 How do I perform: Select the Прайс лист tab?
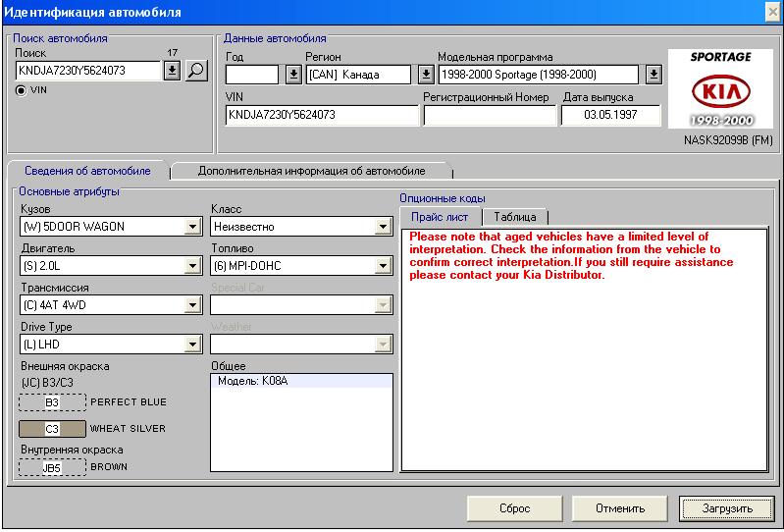pos(439,217)
